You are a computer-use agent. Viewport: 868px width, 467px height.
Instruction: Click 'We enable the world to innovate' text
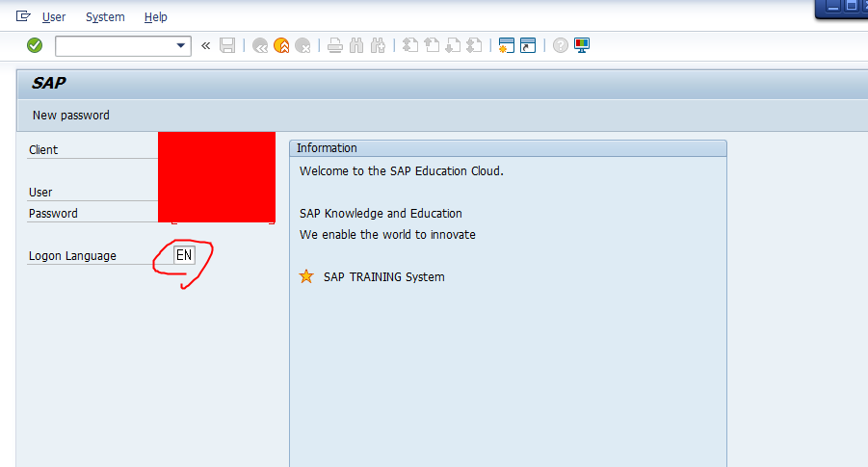coord(387,235)
